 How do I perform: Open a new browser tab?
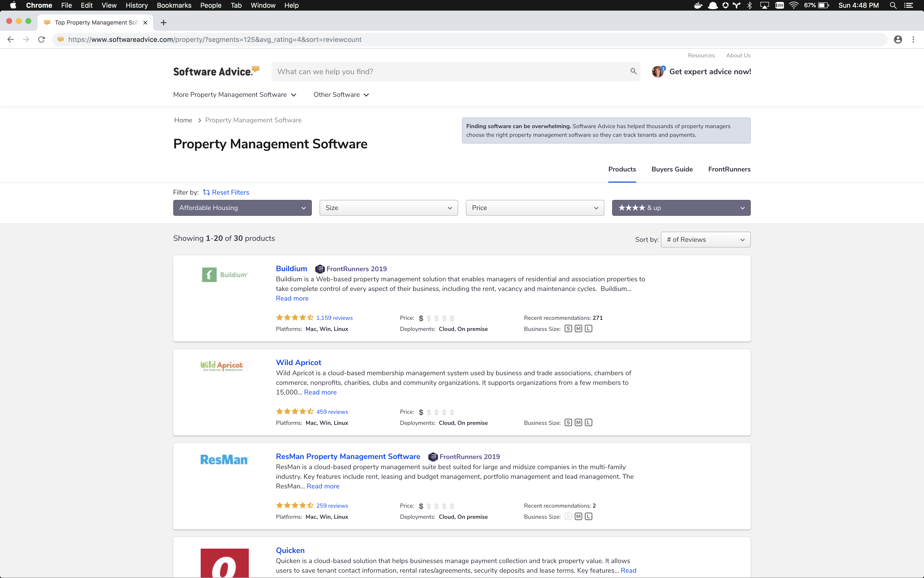coord(163,23)
